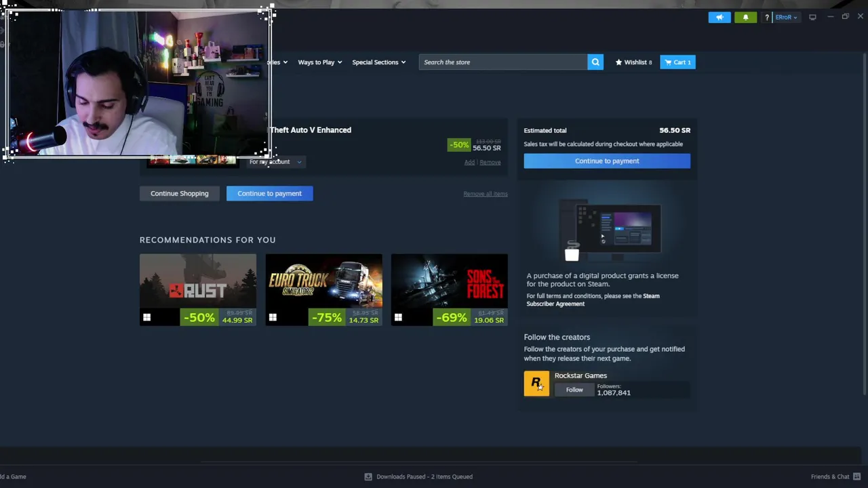The width and height of the screenshot is (868, 488).
Task: Click the Sons of the Forest price 19.06 SR
Action: [x=490, y=321]
